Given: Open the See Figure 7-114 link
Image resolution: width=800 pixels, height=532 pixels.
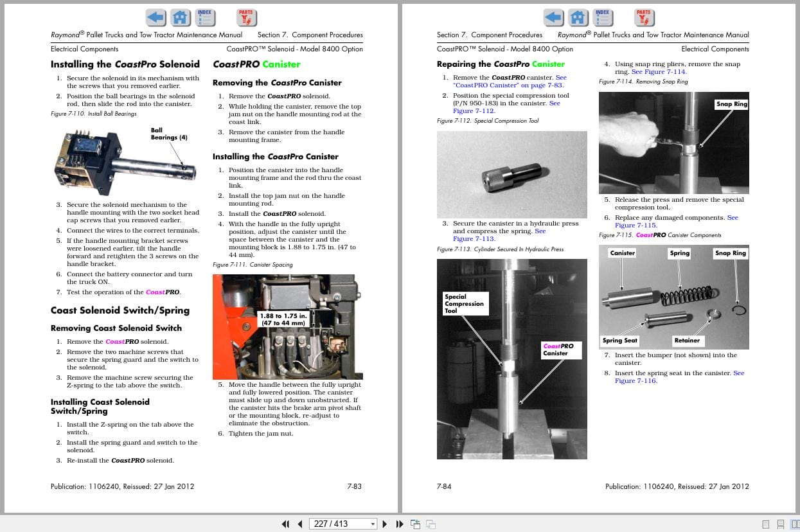Looking at the screenshot, I should coord(658,72).
